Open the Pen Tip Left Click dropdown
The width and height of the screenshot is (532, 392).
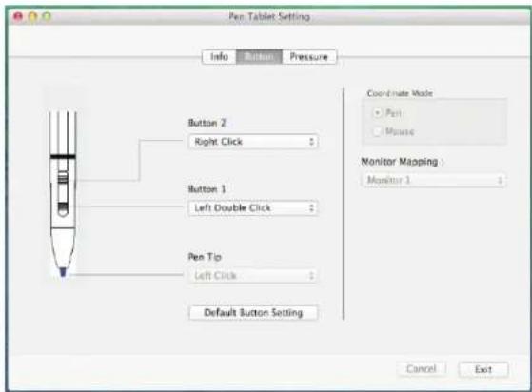tap(253, 275)
